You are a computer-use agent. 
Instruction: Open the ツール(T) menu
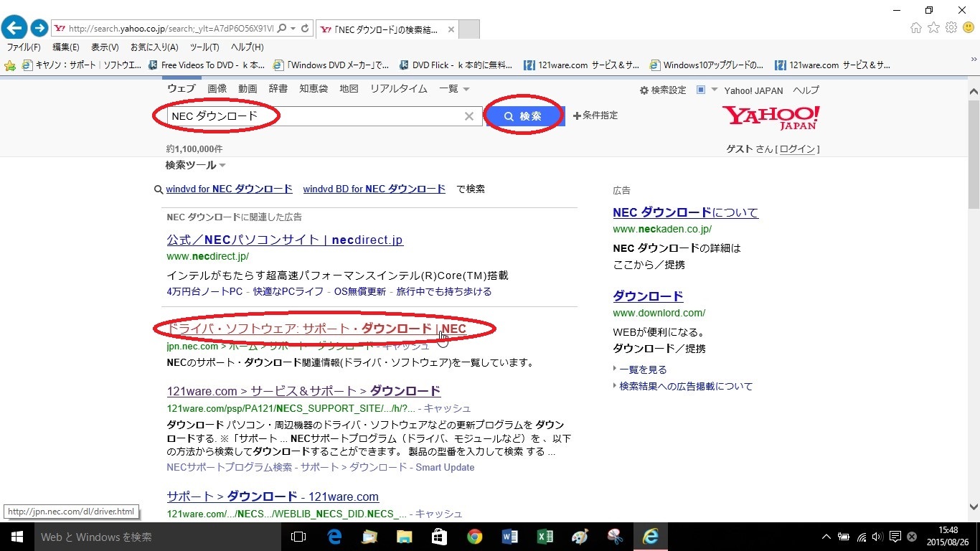tap(204, 47)
